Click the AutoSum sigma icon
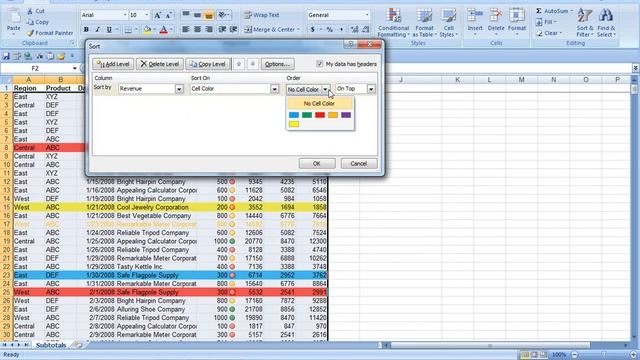Screen dimensions: 640x360 [x=539, y=11]
